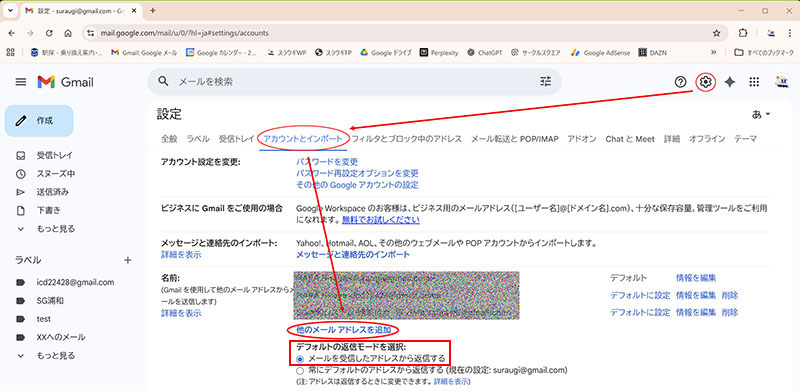Screen dimensions: 800x391
Task: Open the Gmail settings gear
Action: pyautogui.click(x=706, y=82)
